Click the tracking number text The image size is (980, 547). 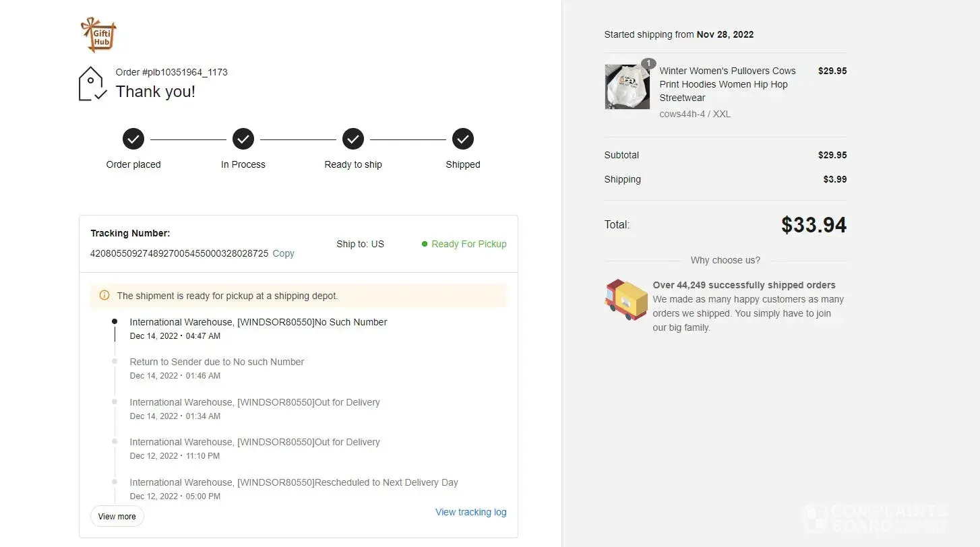coord(179,253)
